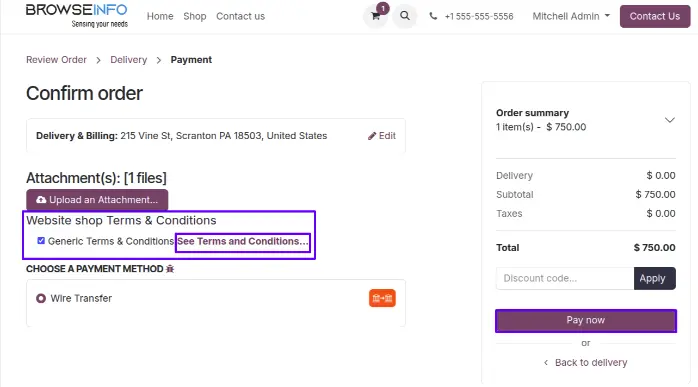Expand the Order summary chevron
This screenshot has height=387, width=698.
pyautogui.click(x=670, y=120)
